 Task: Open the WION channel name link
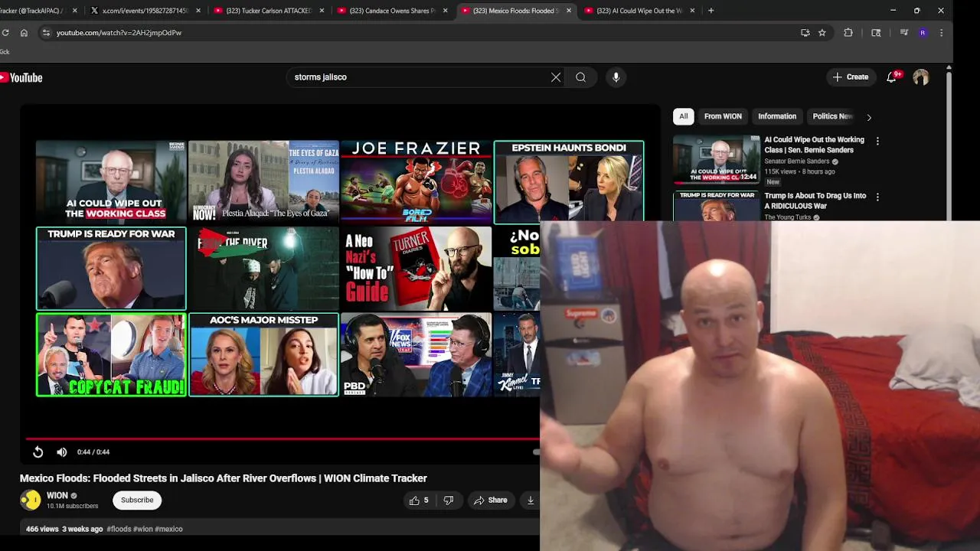57,496
